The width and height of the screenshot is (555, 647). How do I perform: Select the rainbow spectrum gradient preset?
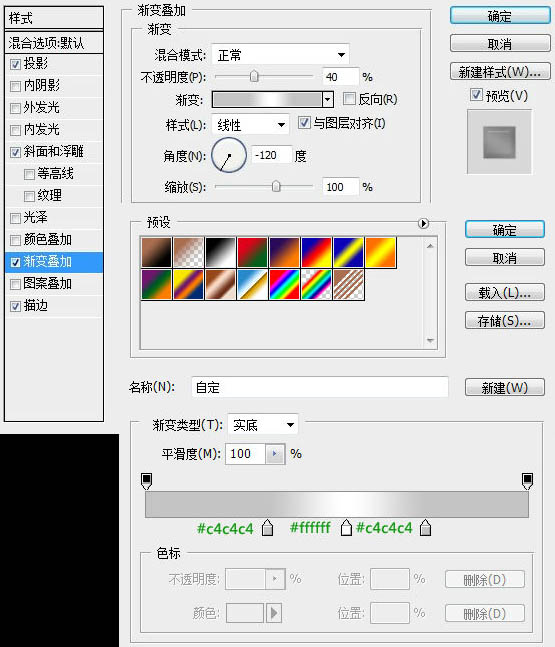click(x=284, y=284)
